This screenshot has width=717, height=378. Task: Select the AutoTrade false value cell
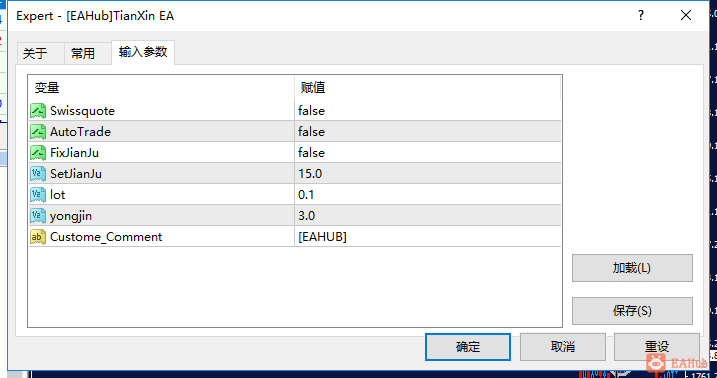click(x=428, y=132)
